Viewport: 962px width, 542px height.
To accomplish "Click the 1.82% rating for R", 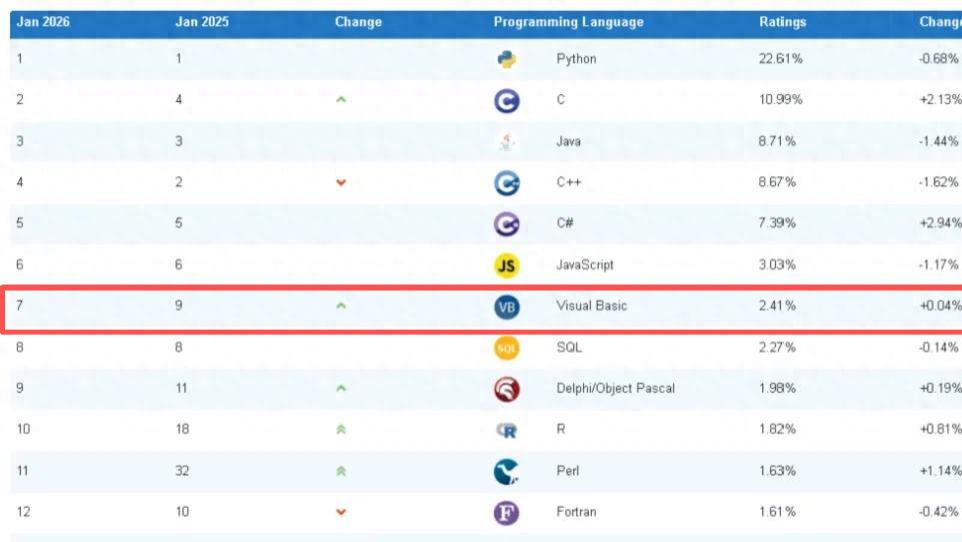I will tap(777, 429).
